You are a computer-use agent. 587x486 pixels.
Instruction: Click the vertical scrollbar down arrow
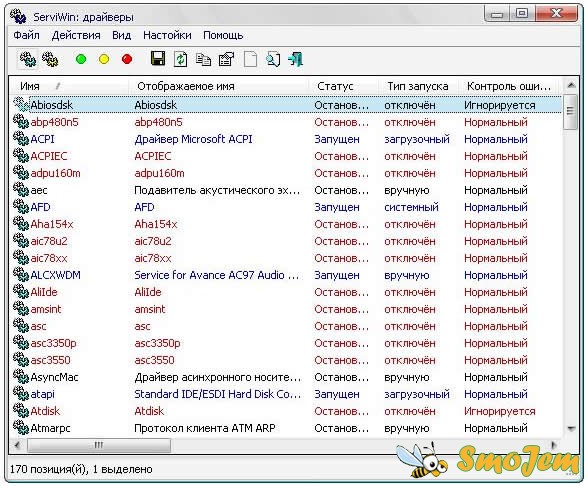571,429
